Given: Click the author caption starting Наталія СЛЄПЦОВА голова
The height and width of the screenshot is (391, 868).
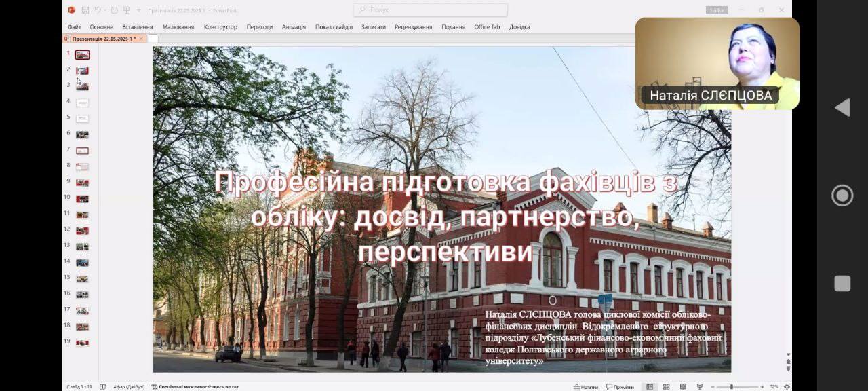Looking at the screenshot, I should [x=604, y=337].
